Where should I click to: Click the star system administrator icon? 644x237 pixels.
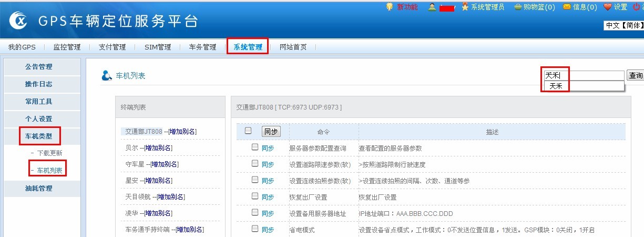tap(465, 7)
